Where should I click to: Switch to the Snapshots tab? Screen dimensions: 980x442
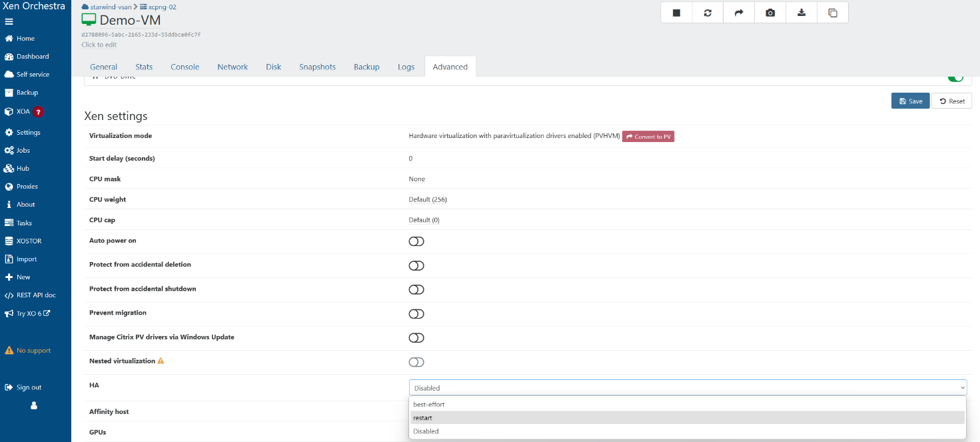coord(317,67)
